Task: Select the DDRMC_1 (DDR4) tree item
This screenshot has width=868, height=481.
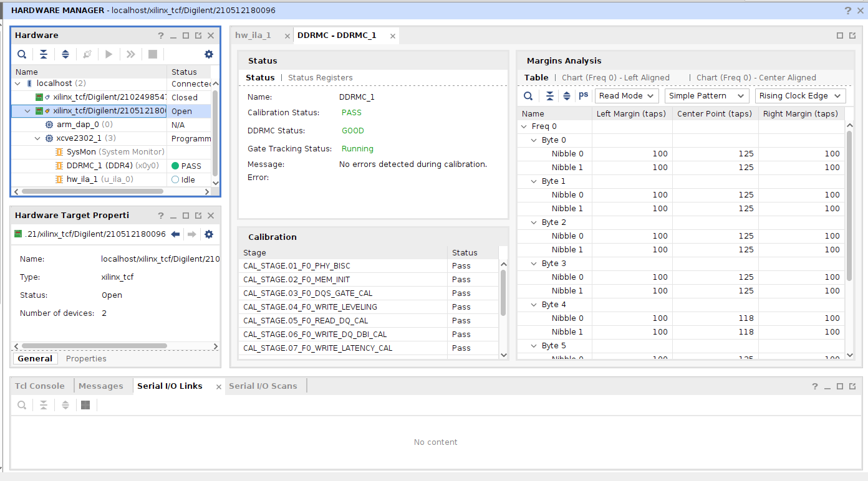Action: coord(112,166)
